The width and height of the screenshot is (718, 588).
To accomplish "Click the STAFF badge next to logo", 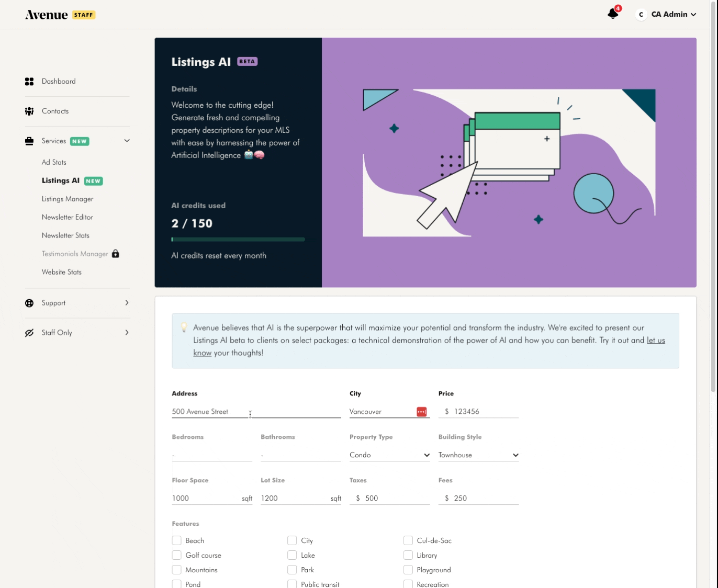I will point(84,15).
